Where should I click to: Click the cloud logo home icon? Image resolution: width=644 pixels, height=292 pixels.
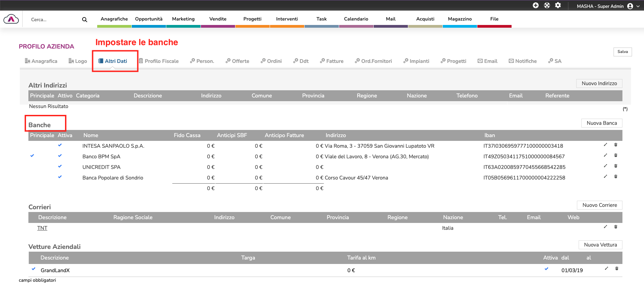tap(11, 19)
